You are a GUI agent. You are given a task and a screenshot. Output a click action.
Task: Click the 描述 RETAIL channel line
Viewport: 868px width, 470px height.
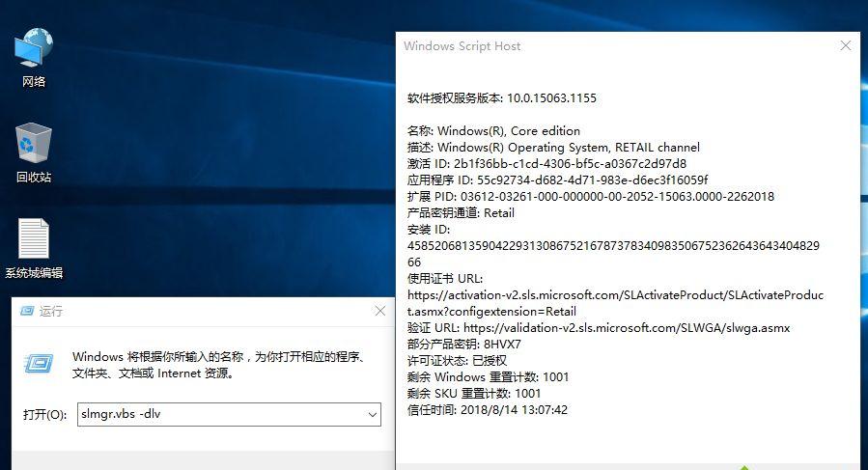[x=553, y=148]
